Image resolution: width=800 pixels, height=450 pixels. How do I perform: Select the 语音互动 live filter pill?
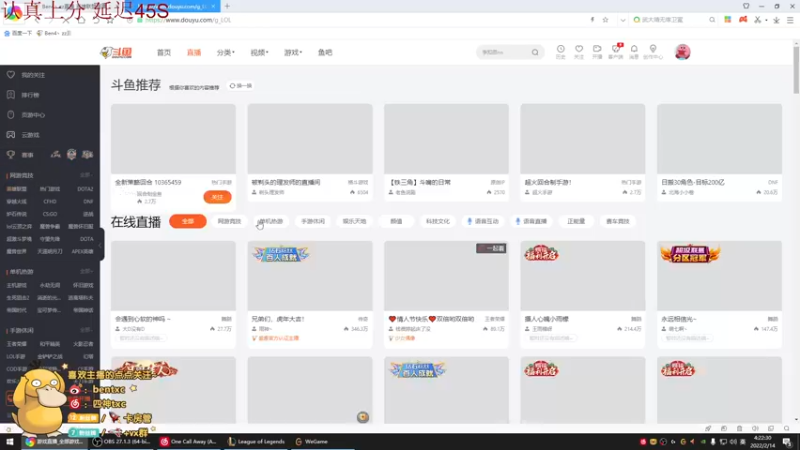[483, 221]
